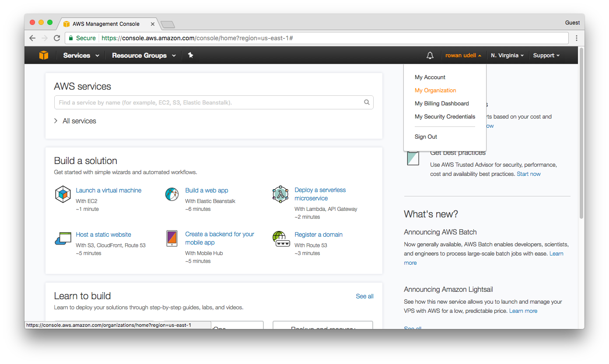The width and height of the screenshot is (609, 364).
Task: Expand the All services list
Action: (x=75, y=121)
